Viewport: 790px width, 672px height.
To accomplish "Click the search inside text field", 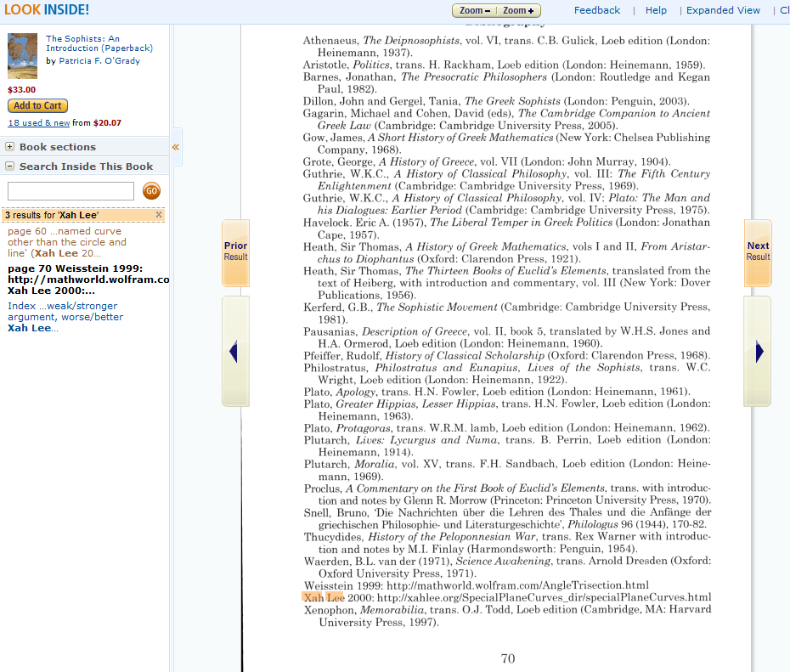I will [71, 191].
